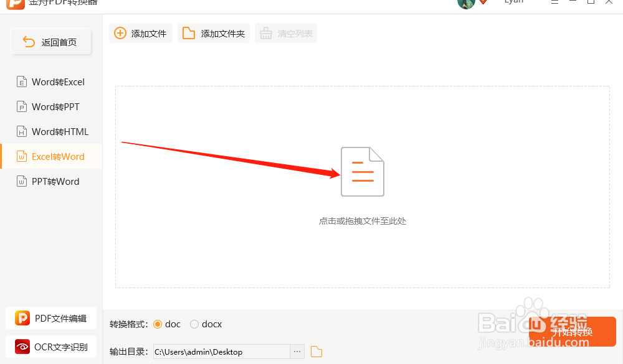Open the PDF文件编辑 tool
Image resolution: width=623 pixels, height=364 pixels.
50,318
